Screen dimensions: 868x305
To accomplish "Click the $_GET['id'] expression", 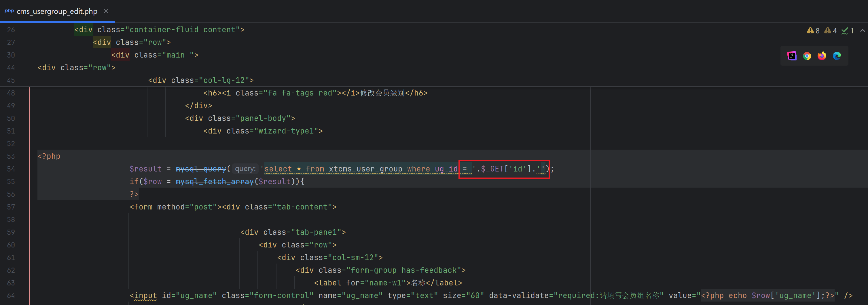I will coord(507,169).
